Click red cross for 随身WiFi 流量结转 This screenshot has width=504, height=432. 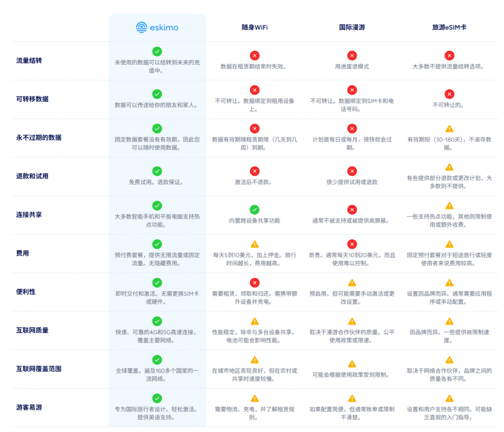pos(254,56)
